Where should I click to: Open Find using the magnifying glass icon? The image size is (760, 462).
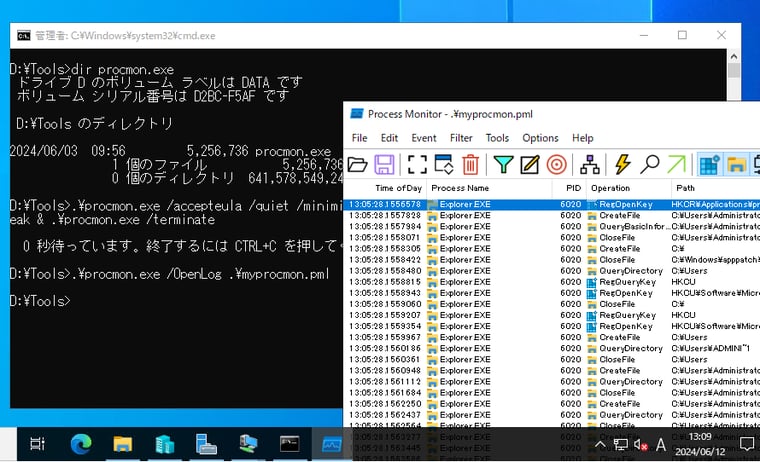649,165
